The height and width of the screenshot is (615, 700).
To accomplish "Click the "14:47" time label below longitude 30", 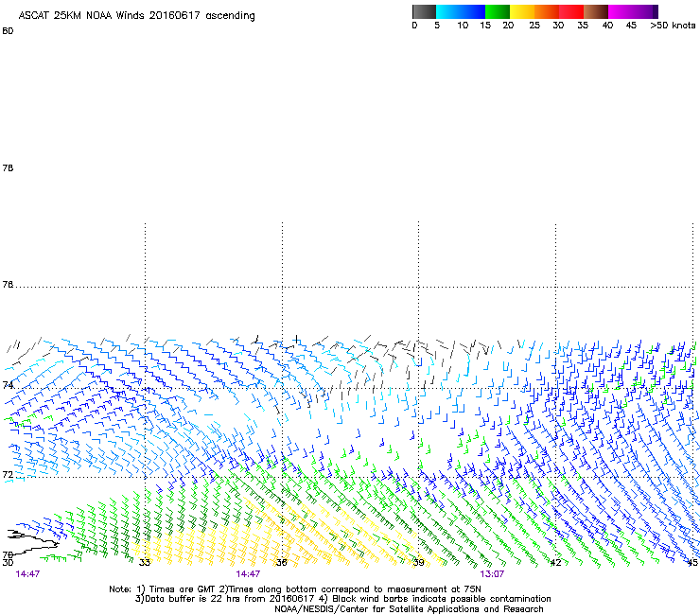I will point(27,574).
